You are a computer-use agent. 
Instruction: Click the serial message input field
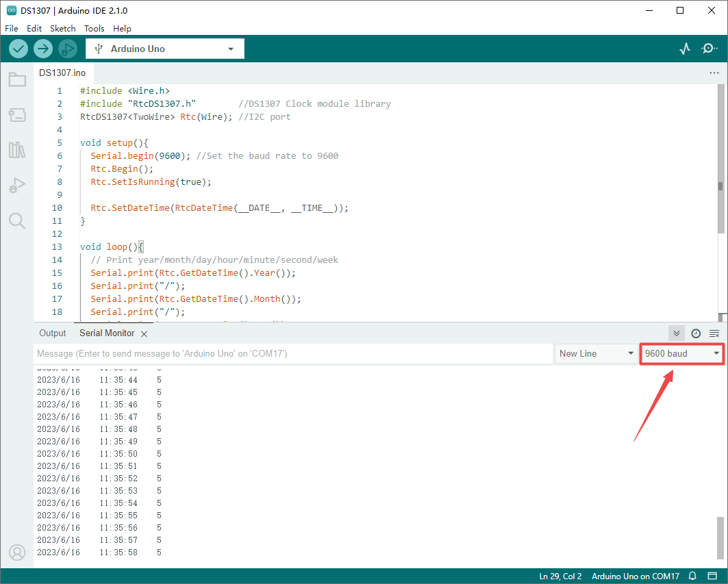(293, 354)
